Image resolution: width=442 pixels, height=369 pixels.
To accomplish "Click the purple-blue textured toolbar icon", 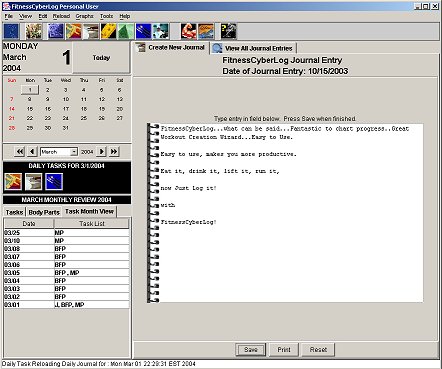I will point(56,31).
